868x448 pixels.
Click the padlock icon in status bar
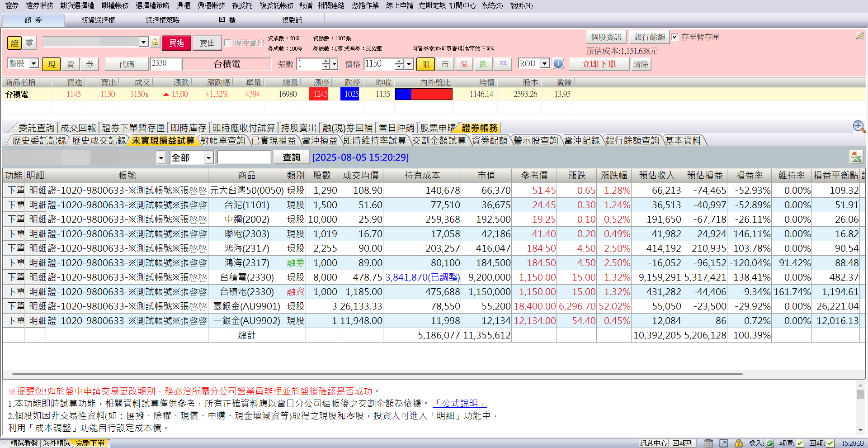[739, 443]
